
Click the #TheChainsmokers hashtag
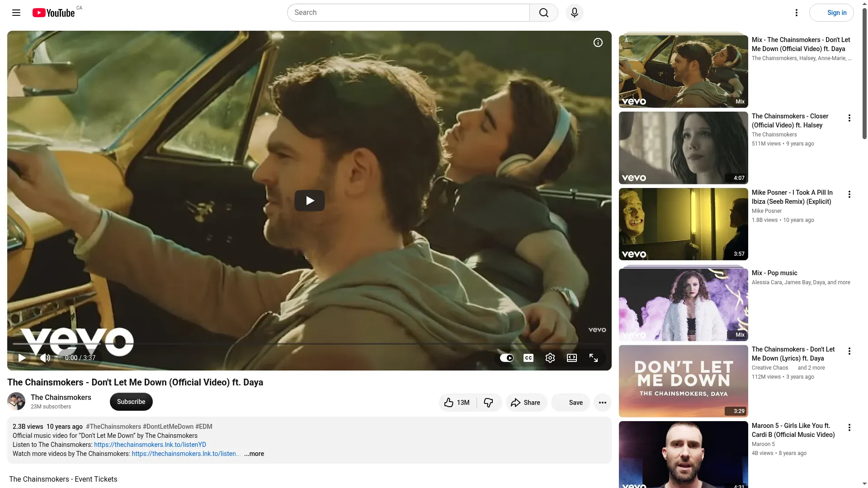(x=113, y=427)
